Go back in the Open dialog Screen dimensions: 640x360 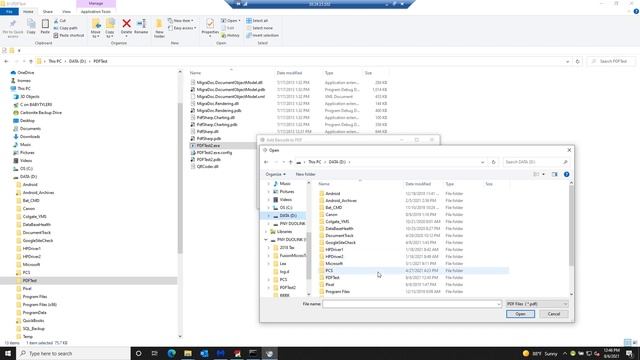[266, 162]
